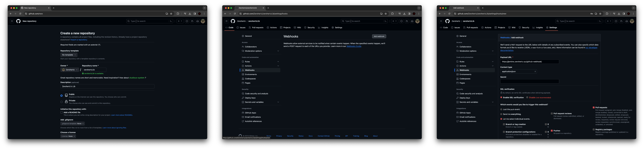Open the .gitignore template dropdown
Image resolution: width=644 pixels, height=149 pixels.
click(73, 123)
